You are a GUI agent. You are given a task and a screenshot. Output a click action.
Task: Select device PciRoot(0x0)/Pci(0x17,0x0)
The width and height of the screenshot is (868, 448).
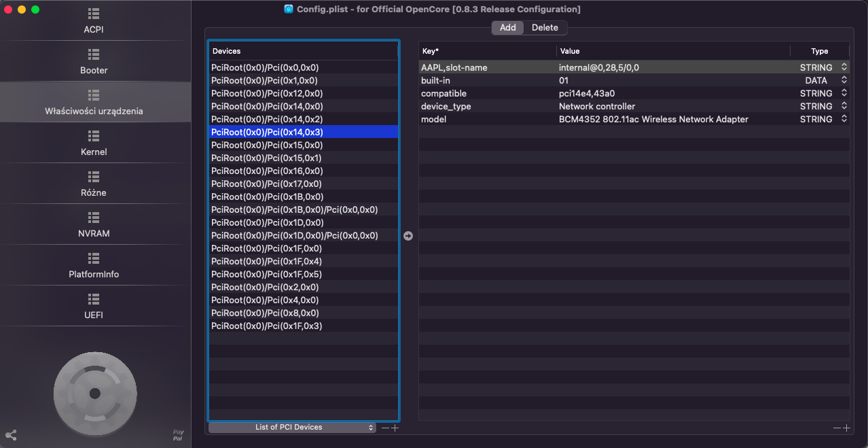[x=304, y=184]
